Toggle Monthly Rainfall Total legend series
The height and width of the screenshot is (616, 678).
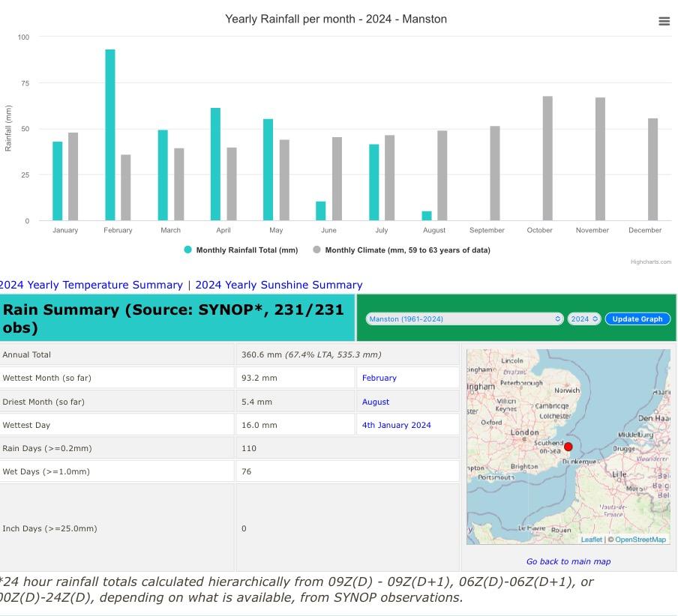click(x=247, y=250)
